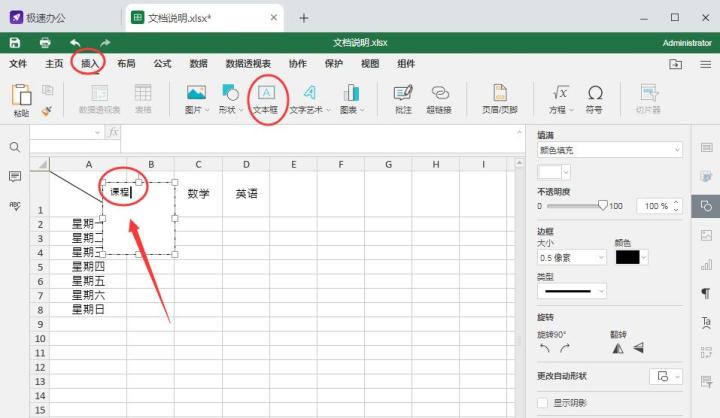
Task: Open the 文件 menu
Action: pos(18,64)
